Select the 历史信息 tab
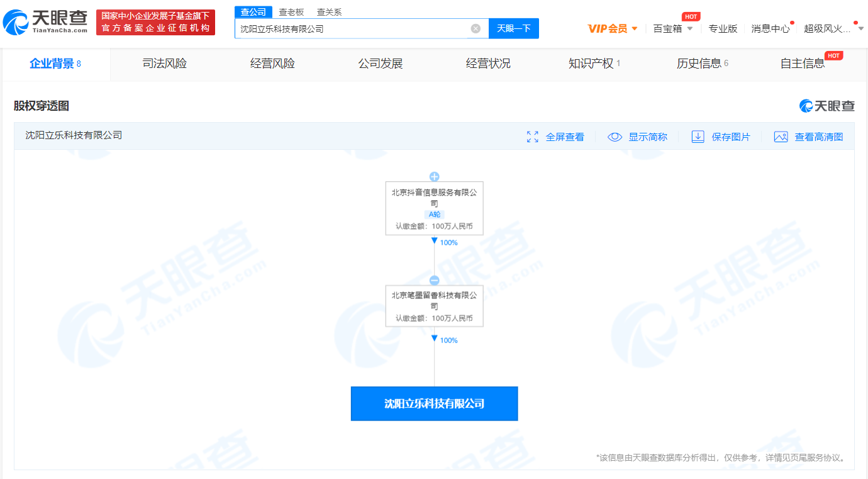Image resolution: width=868 pixels, height=479 pixels. click(x=703, y=64)
